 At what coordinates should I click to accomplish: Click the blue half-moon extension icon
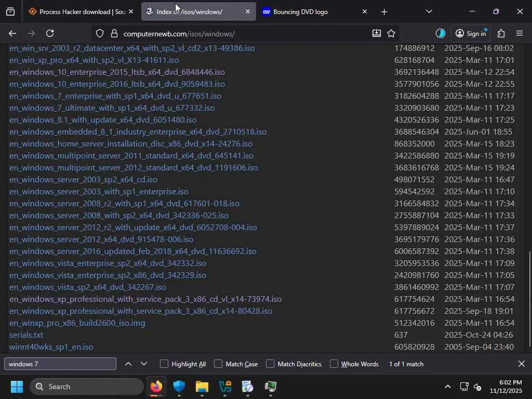pyautogui.click(x=441, y=33)
